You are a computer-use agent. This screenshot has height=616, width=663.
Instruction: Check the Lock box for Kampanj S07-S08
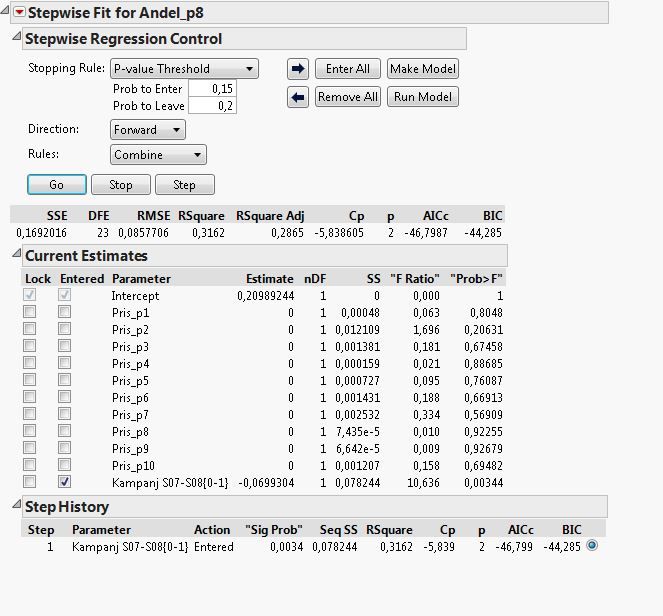[x=30, y=482]
